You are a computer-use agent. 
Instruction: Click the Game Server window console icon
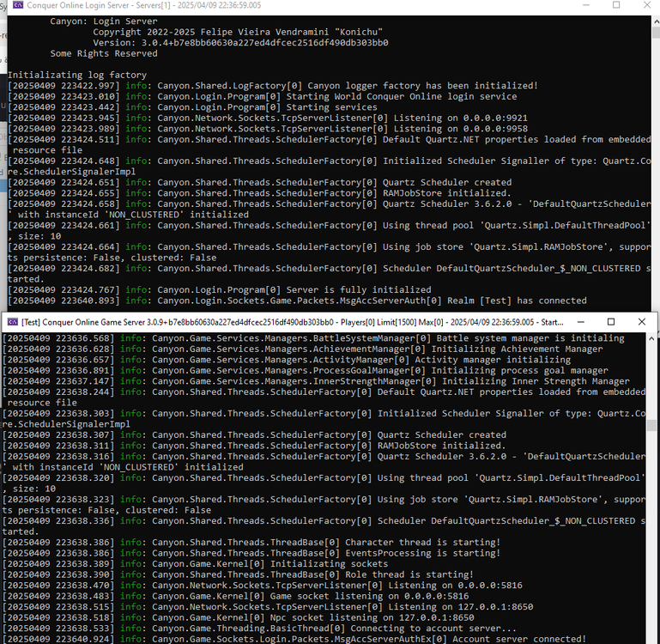click(x=11, y=322)
